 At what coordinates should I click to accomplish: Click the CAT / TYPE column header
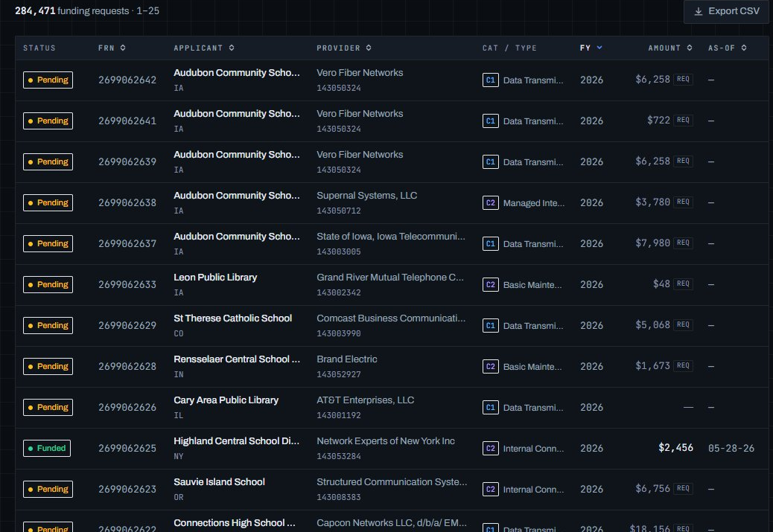(509, 48)
